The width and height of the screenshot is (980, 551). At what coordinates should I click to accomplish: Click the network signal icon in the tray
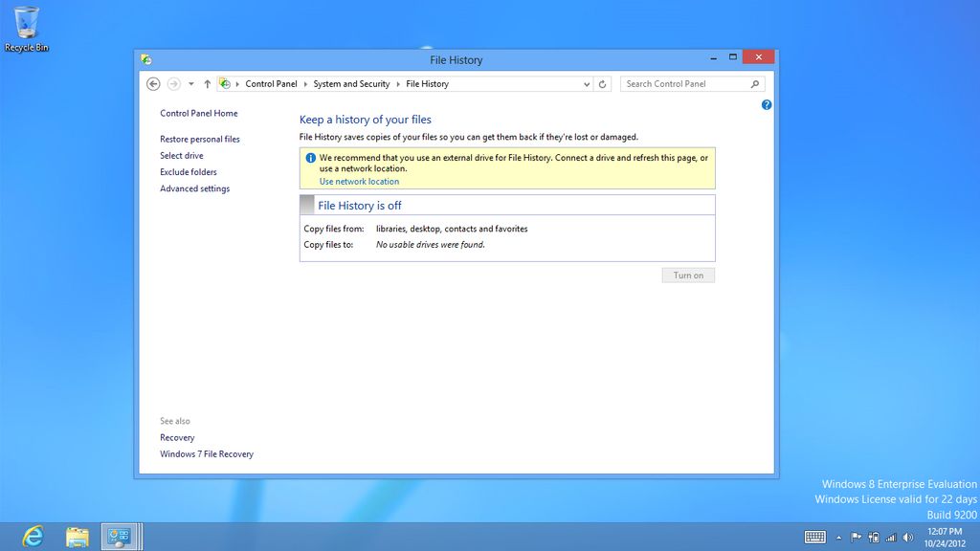(890, 536)
